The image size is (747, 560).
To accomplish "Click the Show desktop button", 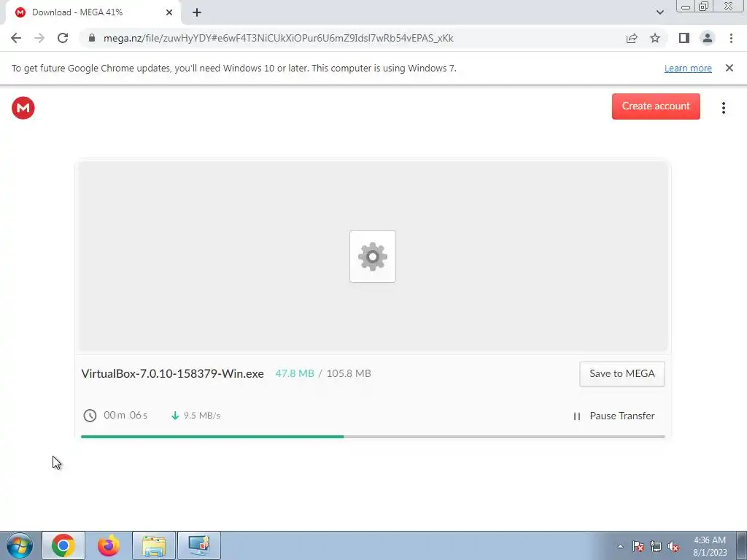I will click(x=741, y=545).
